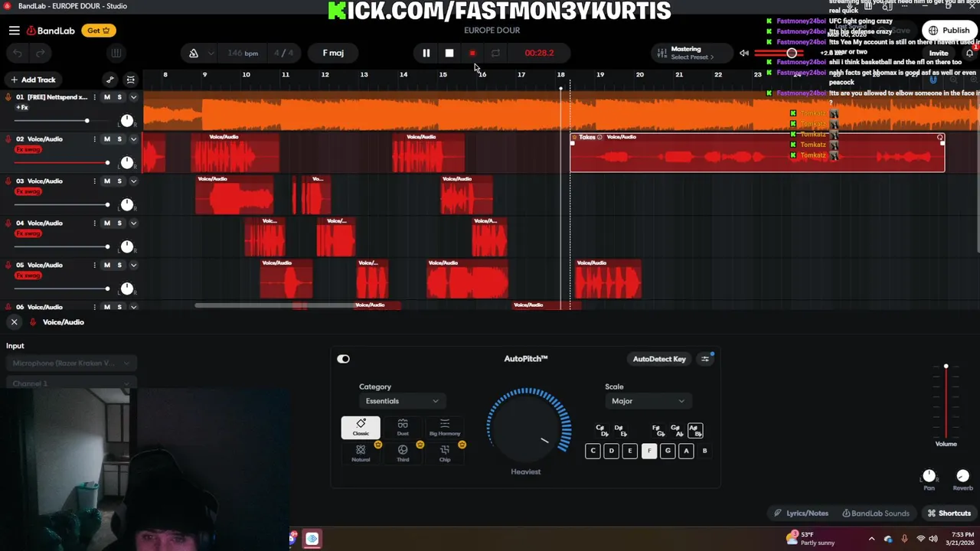980x551 pixels.
Task: Mute track 01 Nettspend
Action: tap(107, 97)
